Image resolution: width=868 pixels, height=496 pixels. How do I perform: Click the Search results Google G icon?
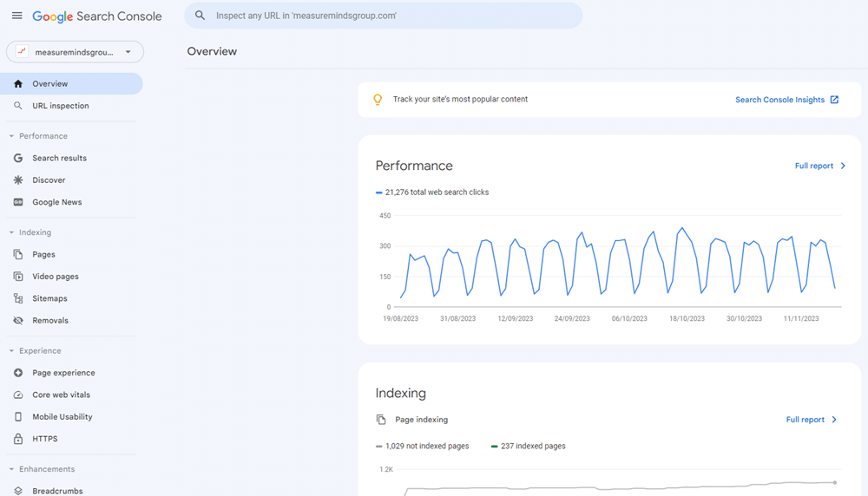click(18, 158)
